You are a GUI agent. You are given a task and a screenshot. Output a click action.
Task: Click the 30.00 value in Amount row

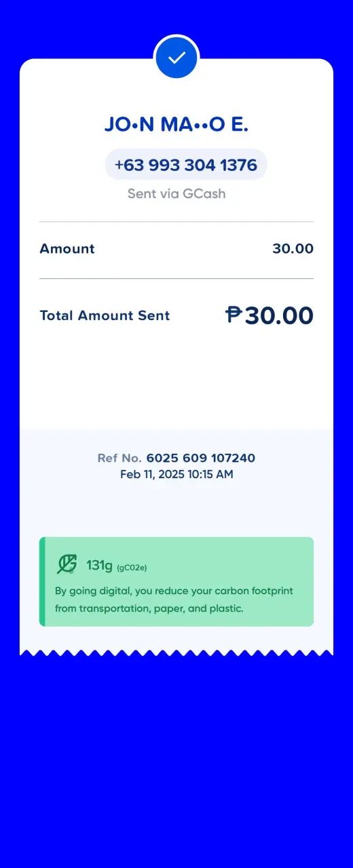pos(293,249)
